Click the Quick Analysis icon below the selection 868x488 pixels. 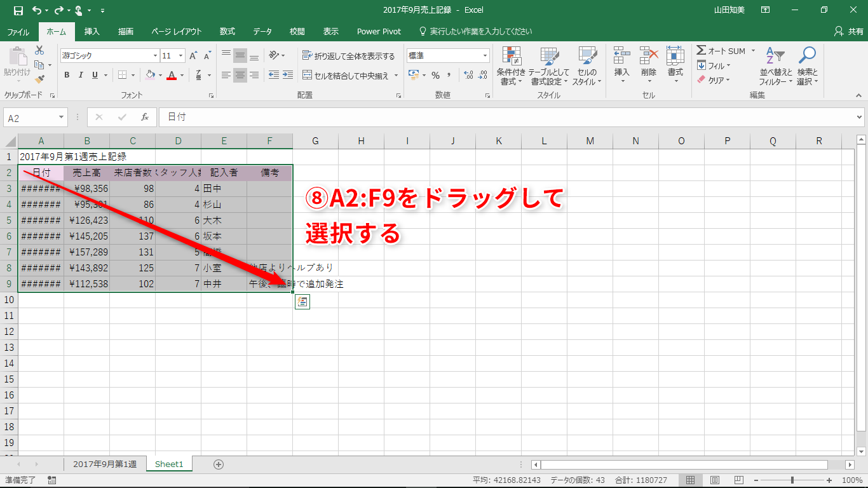pyautogui.click(x=302, y=302)
